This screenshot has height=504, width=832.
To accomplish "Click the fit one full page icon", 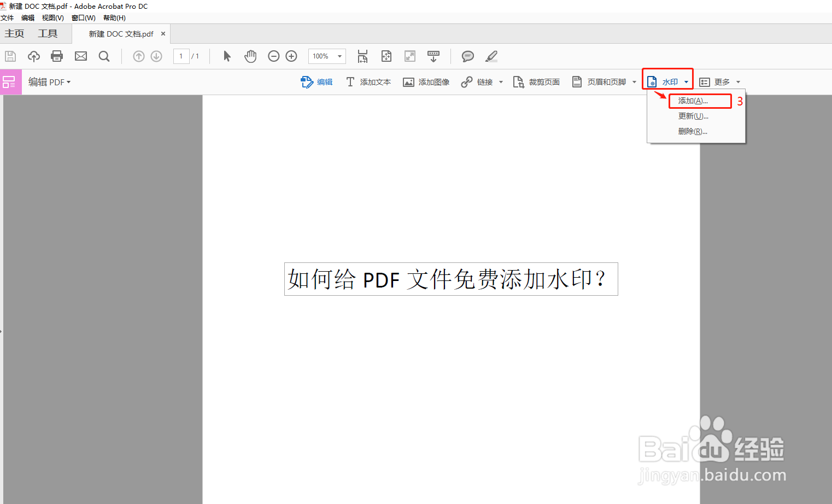I will (x=386, y=56).
